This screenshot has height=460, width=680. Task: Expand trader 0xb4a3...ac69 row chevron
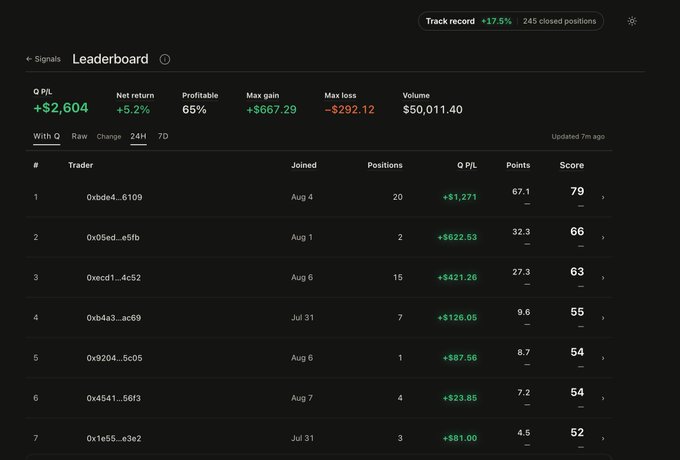(603, 318)
